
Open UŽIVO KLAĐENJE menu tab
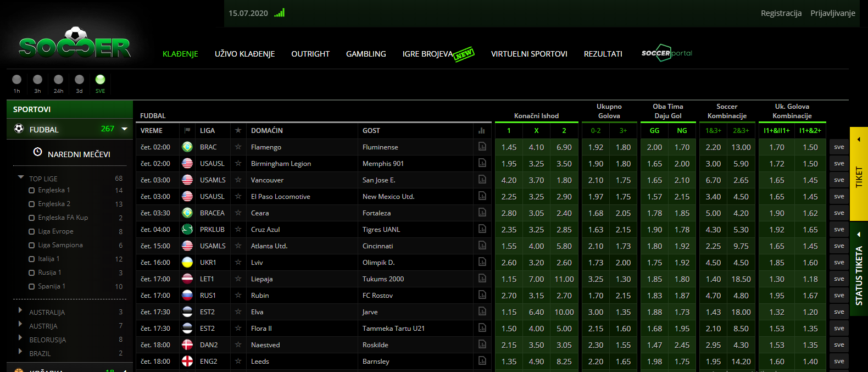[244, 54]
